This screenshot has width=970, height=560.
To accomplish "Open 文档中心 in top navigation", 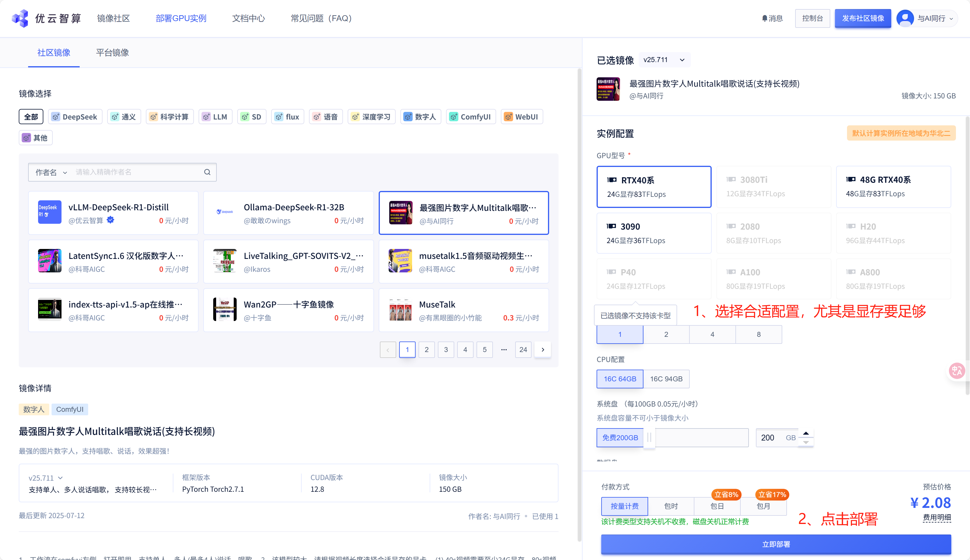I will click(x=248, y=18).
